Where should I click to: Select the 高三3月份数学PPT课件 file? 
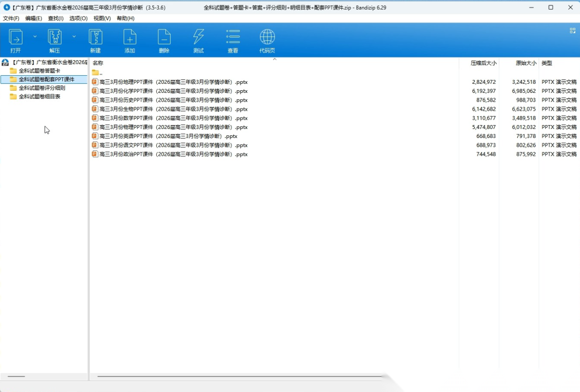coord(173,118)
